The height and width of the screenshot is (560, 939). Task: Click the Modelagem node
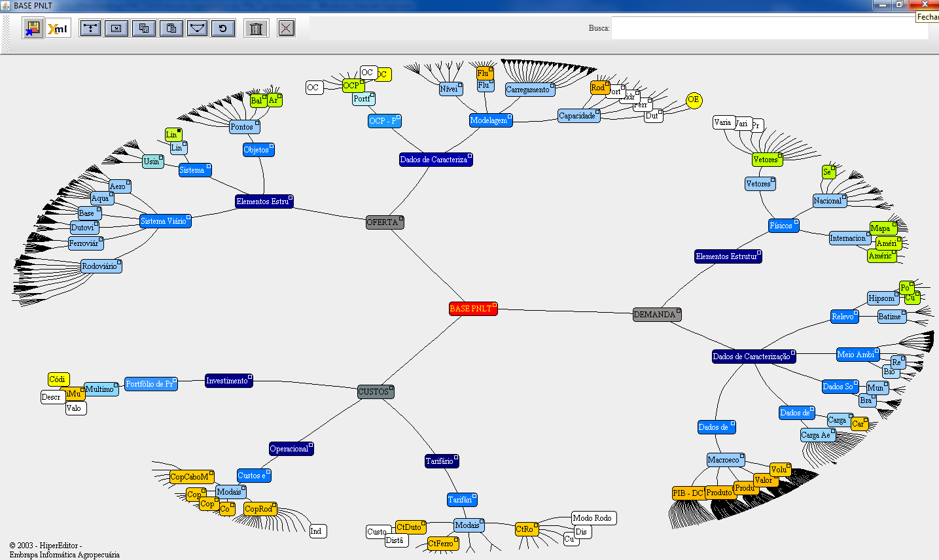tap(491, 120)
